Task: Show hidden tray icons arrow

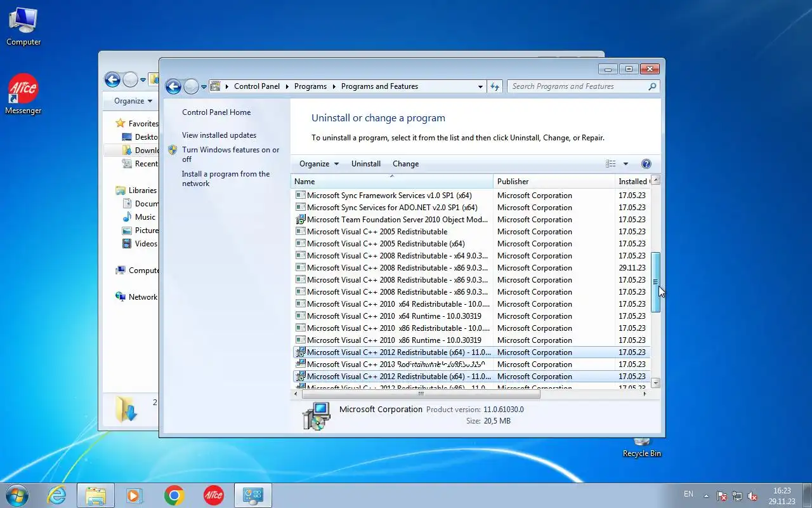Action: [x=706, y=496]
